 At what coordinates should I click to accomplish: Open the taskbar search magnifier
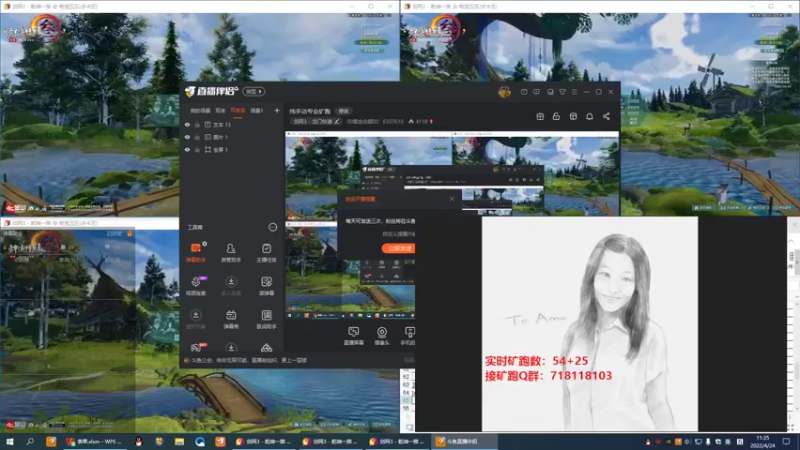pyautogui.click(x=30, y=442)
